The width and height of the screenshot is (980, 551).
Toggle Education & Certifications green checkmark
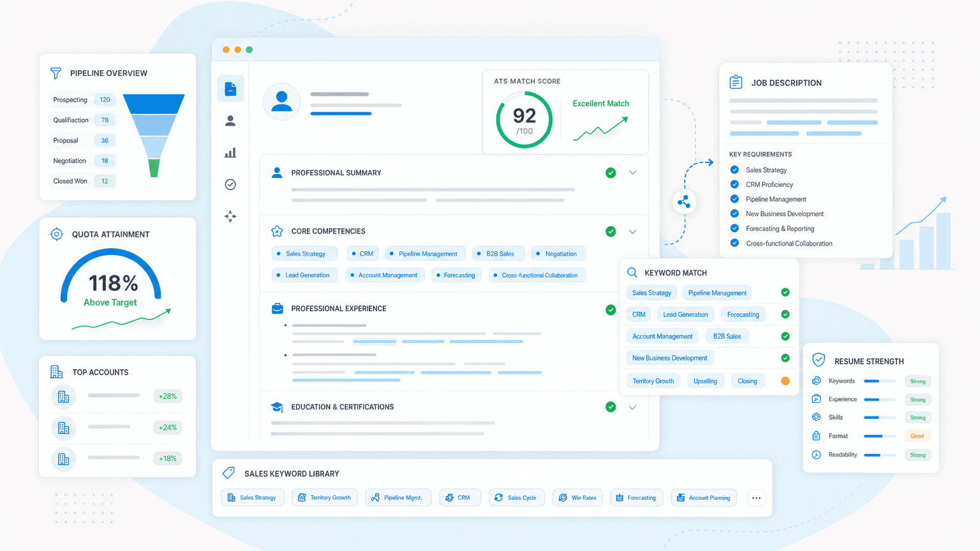(x=611, y=407)
